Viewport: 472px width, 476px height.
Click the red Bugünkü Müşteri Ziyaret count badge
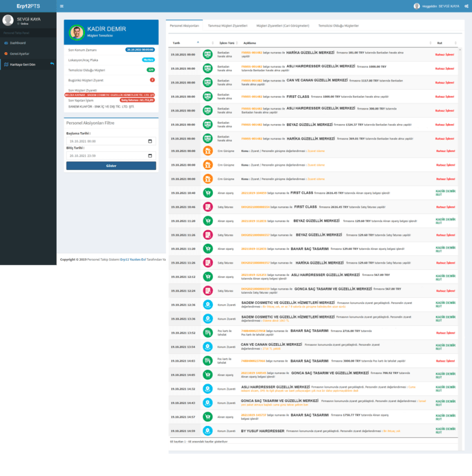[x=152, y=80]
